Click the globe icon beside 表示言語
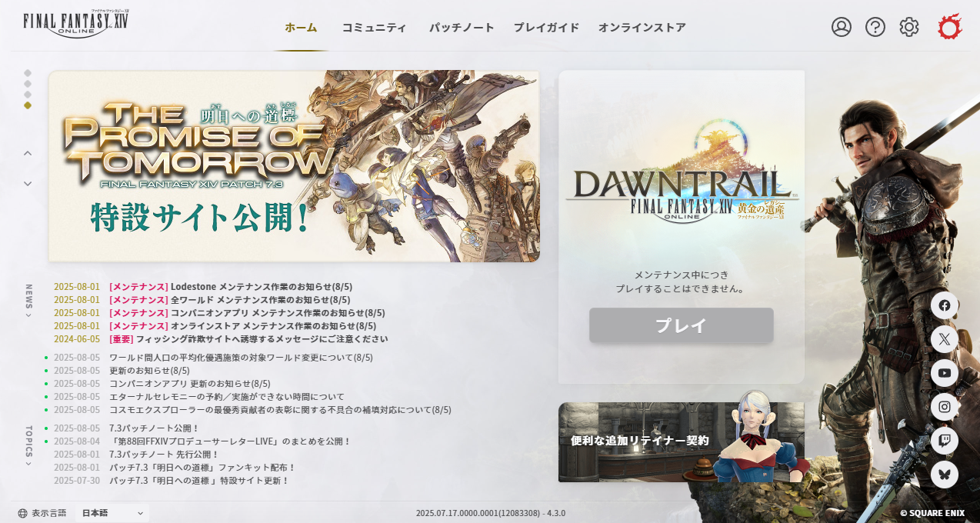 coord(23,513)
